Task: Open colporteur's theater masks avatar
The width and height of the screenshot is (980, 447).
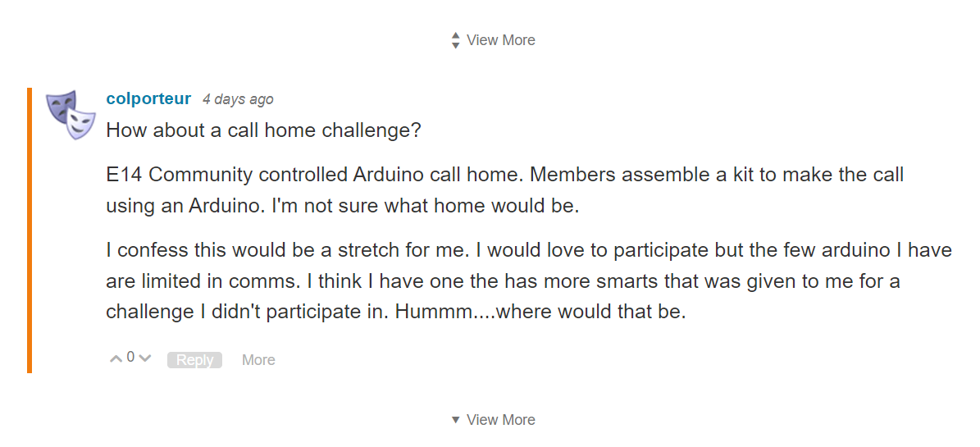Action: coord(71,115)
